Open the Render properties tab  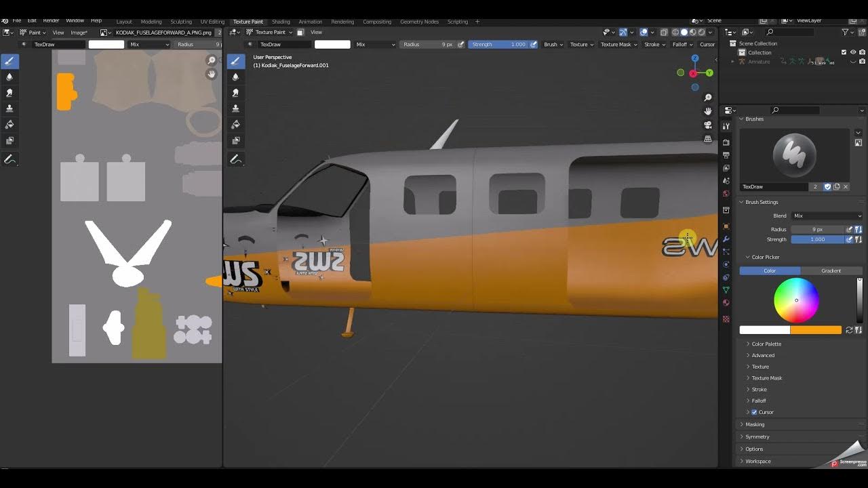726,142
